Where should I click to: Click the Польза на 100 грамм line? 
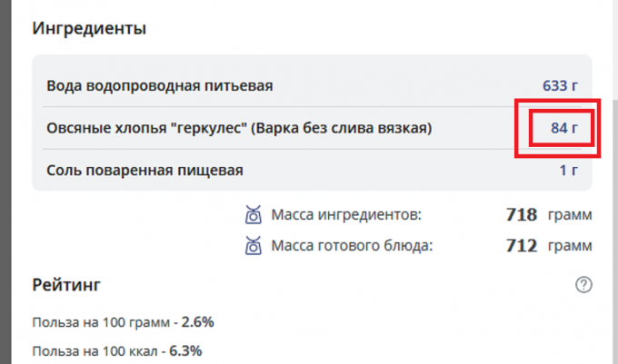click(x=123, y=322)
